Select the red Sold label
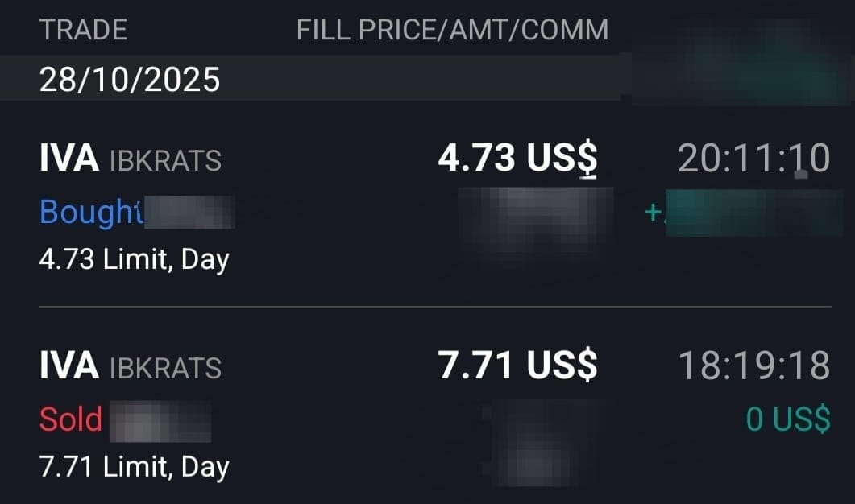Image resolution: width=855 pixels, height=504 pixels. pos(71,419)
